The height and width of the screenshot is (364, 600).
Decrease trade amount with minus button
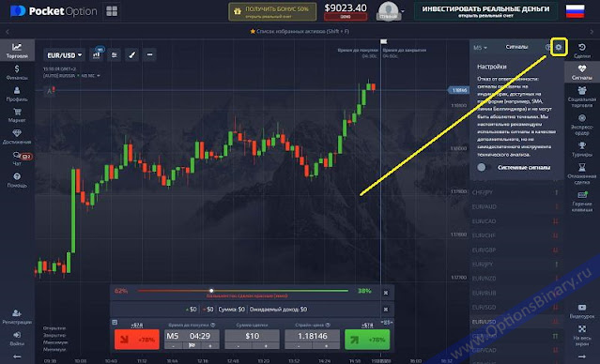[x=238, y=345]
